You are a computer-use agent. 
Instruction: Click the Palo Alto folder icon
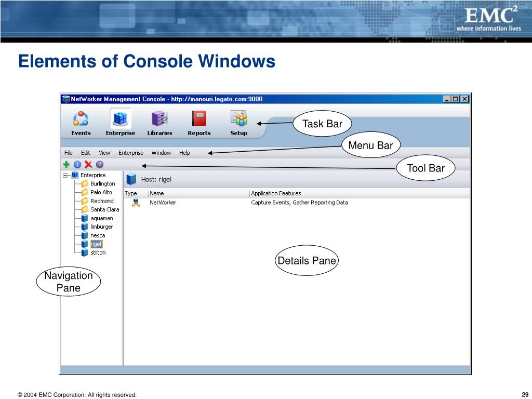click(x=85, y=192)
